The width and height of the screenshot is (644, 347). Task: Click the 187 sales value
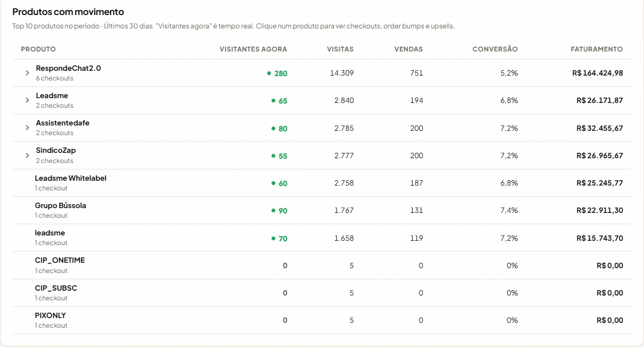click(x=416, y=183)
